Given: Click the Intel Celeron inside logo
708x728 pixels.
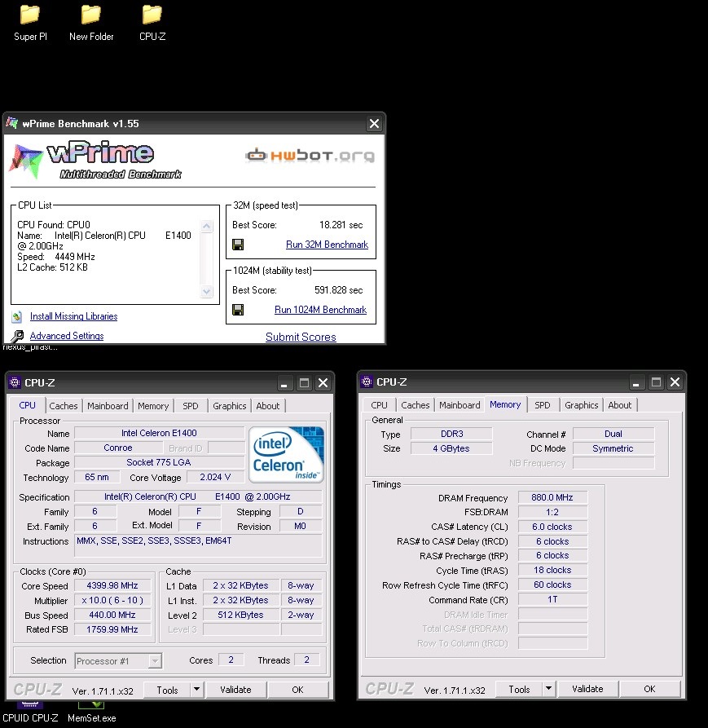Looking at the screenshot, I should [286, 455].
